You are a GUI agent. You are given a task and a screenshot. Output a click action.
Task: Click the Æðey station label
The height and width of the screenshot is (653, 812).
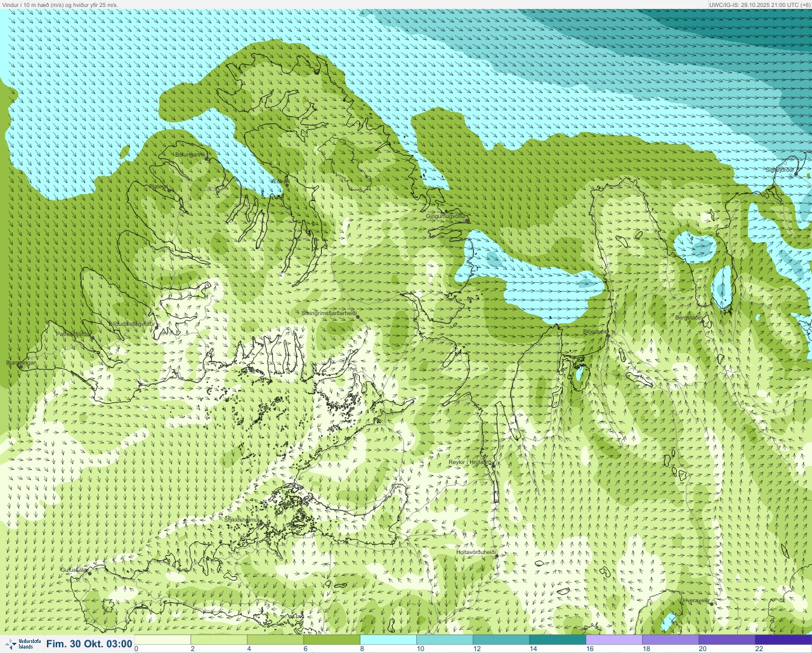click(x=278, y=181)
